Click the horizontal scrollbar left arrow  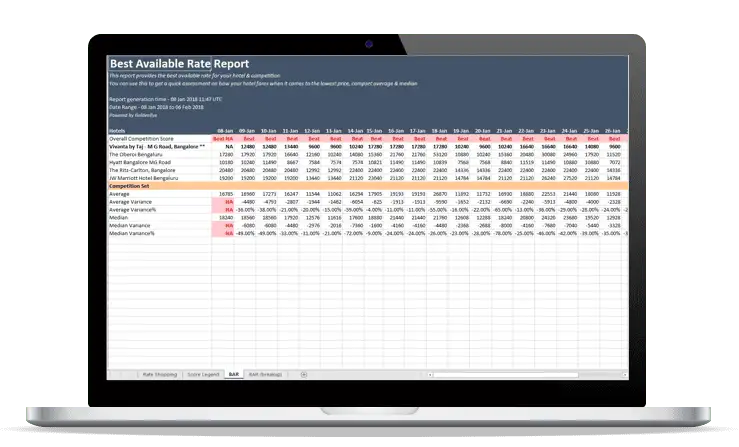pyautogui.click(x=432, y=374)
